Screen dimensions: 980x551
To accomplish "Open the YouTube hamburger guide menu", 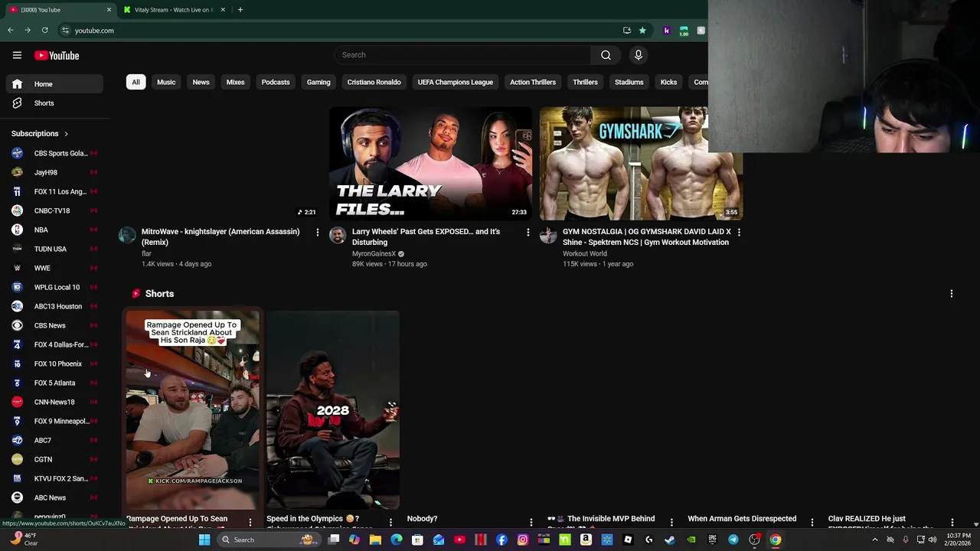I will pyautogui.click(x=17, y=55).
